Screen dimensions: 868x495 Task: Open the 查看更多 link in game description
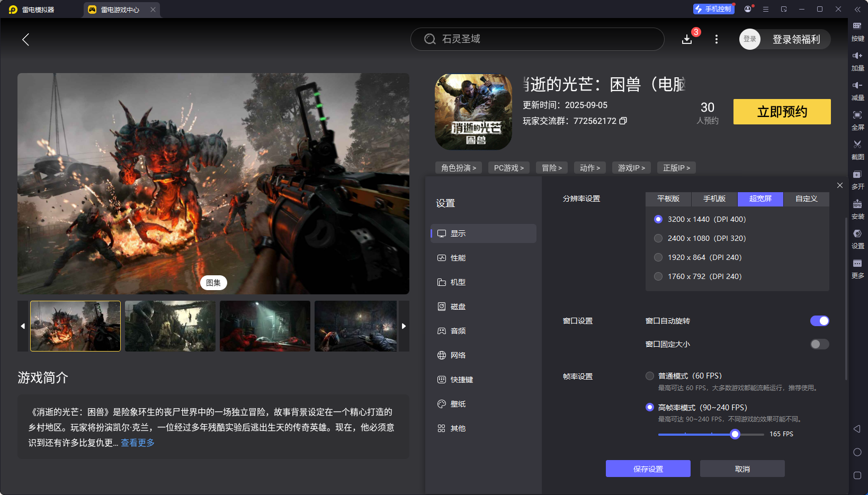coord(137,443)
